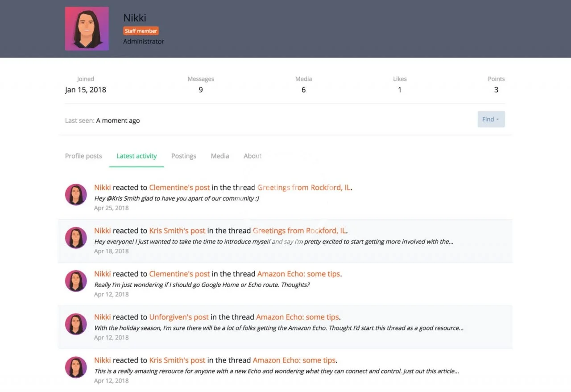This screenshot has width=571, height=392.
Task: Click the Nikki name link in first activity
Action: pos(102,188)
